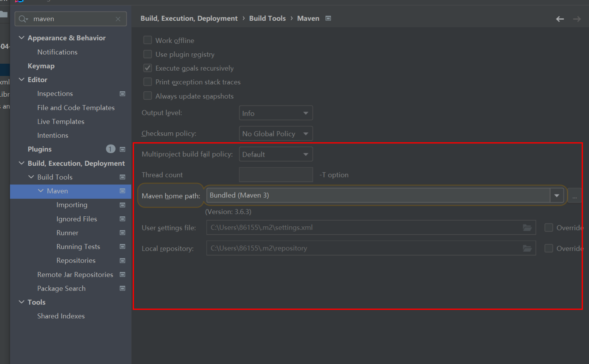Viewport: 589px width, 364px height.
Task: Open the Checksum policy dropdown
Action: tap(276, 133)
